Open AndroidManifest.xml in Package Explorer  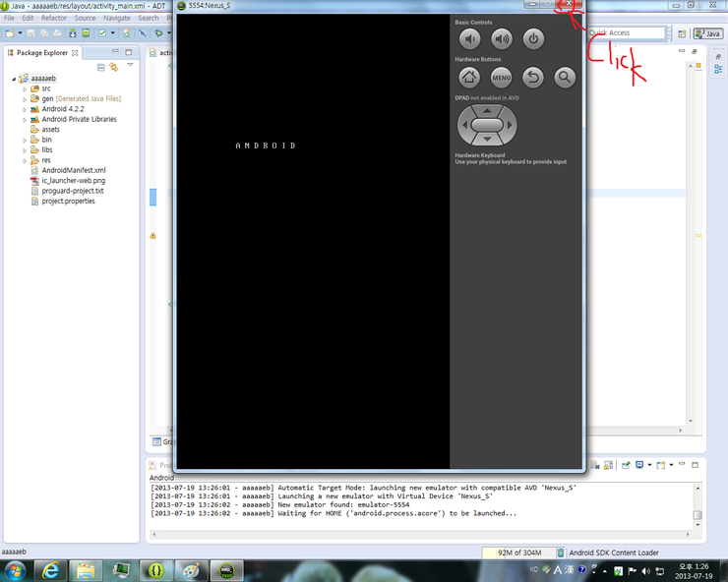pos(73,170)
